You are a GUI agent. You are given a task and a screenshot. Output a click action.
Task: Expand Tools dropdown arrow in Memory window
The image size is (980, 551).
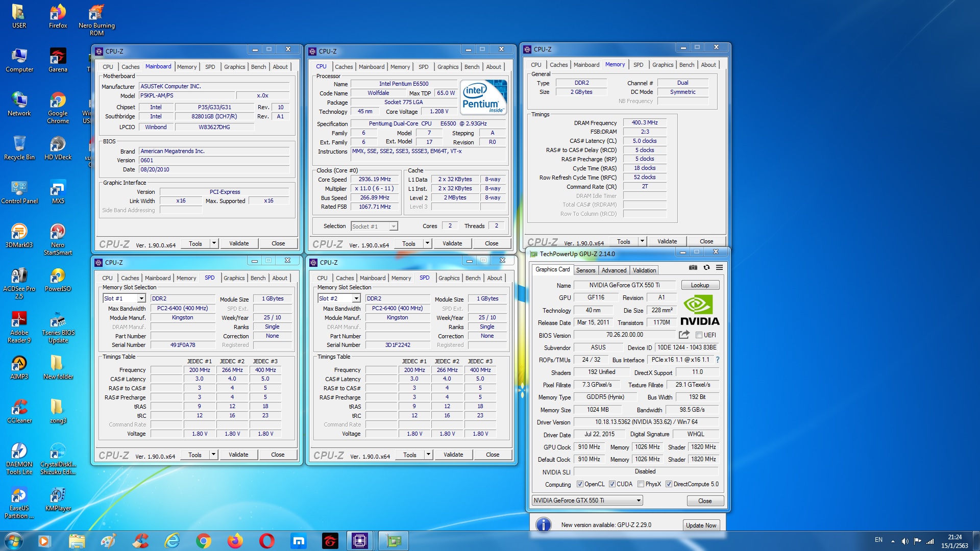pos(643,241)
